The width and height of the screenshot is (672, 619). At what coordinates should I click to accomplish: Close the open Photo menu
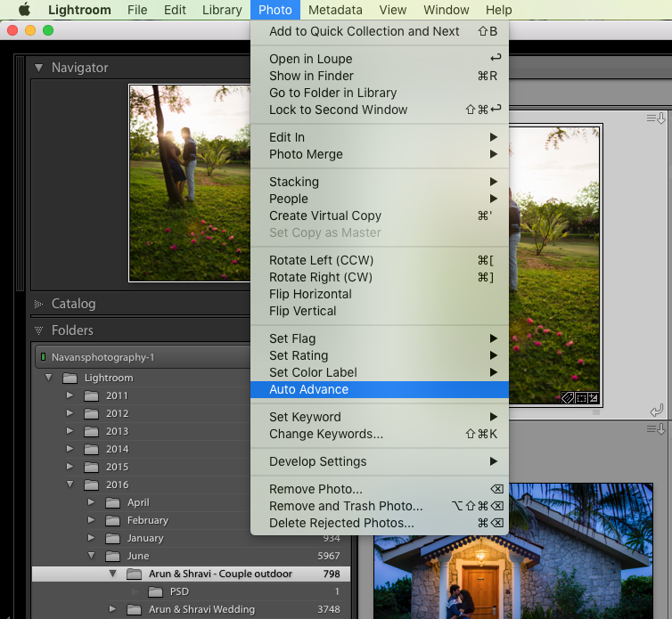(275, 10)
